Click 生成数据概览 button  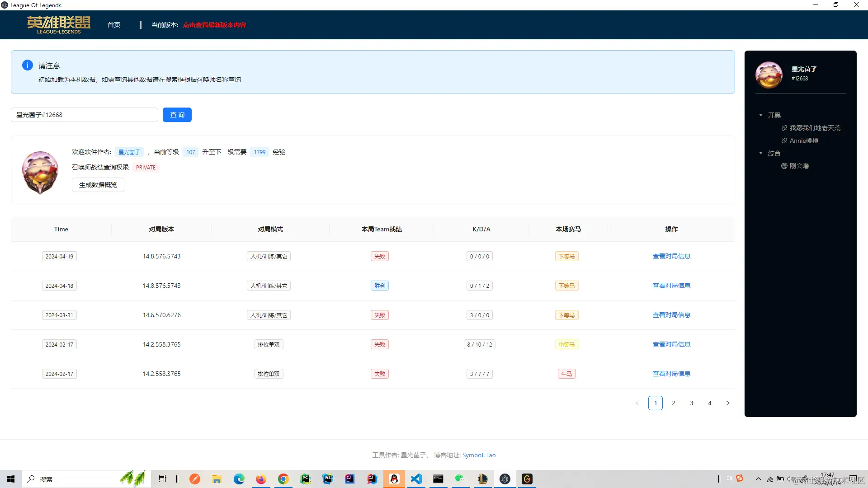tap(98, 185)
